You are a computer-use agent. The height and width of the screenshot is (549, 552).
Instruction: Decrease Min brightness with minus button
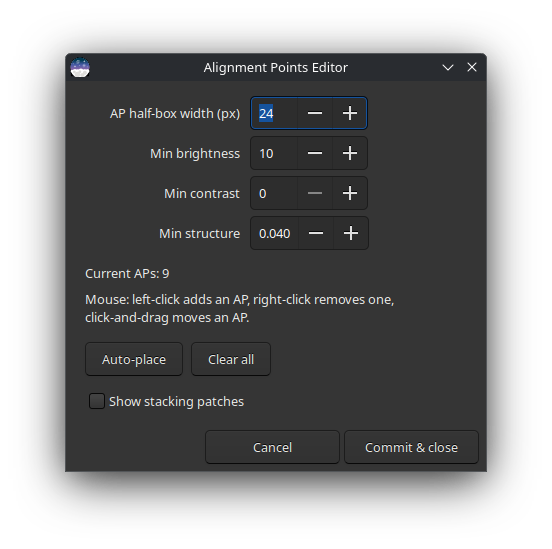click(x=315, y=153)
